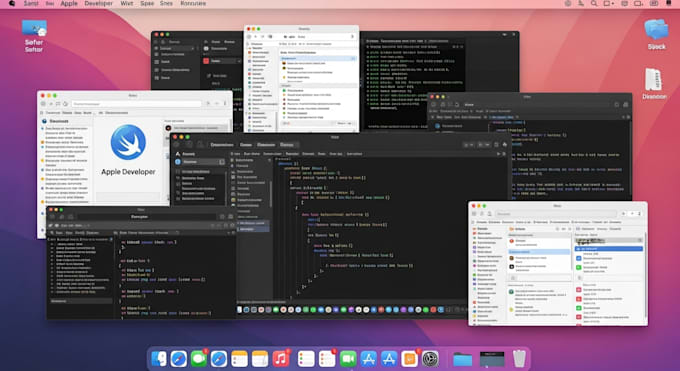
Task: Focus the search field in bottom-right light window
Action: tap(556, 213)
